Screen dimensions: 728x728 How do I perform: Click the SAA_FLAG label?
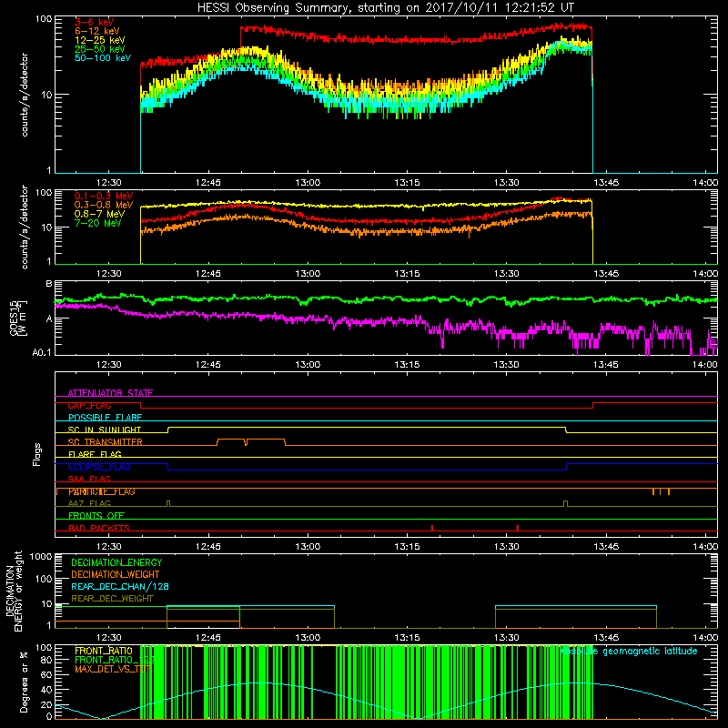point(89,479)
